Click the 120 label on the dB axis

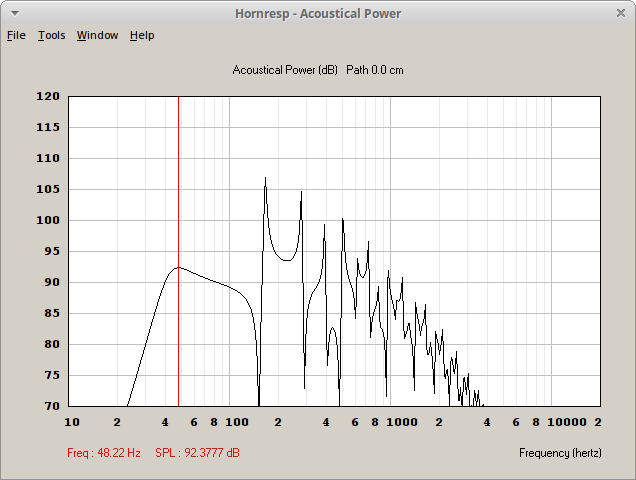point(48,97)
